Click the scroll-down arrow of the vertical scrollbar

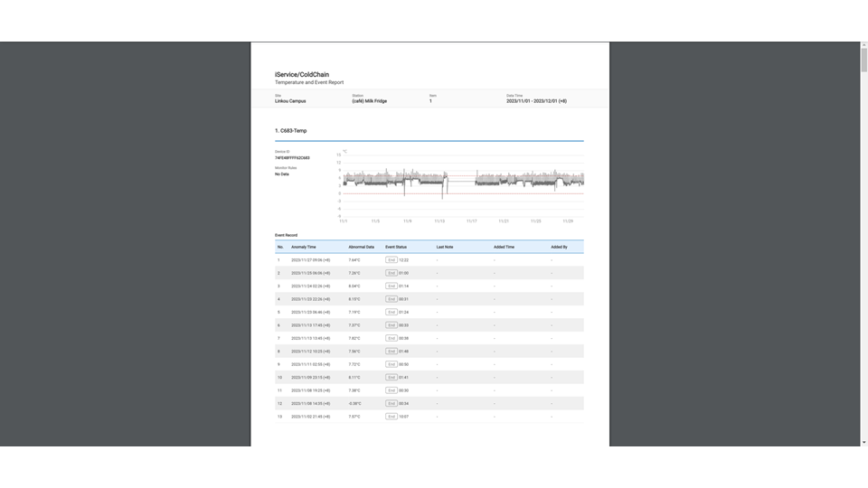click(x=863, y=442)
